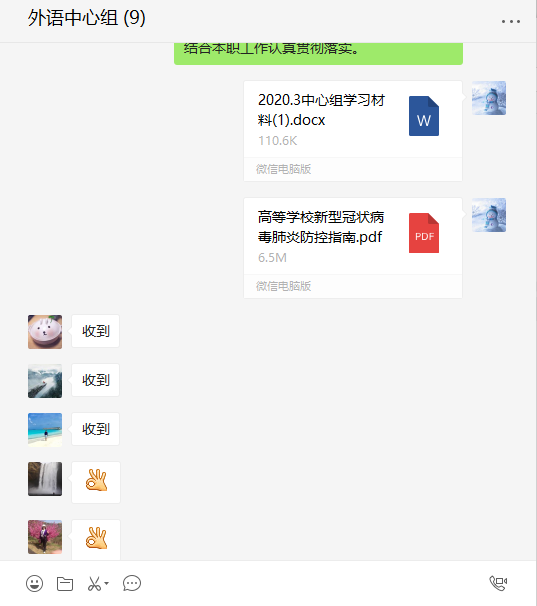Click the waterfall photo avatar
The height and width of the screenshot is (606, 537).
(x=45, y=479)
